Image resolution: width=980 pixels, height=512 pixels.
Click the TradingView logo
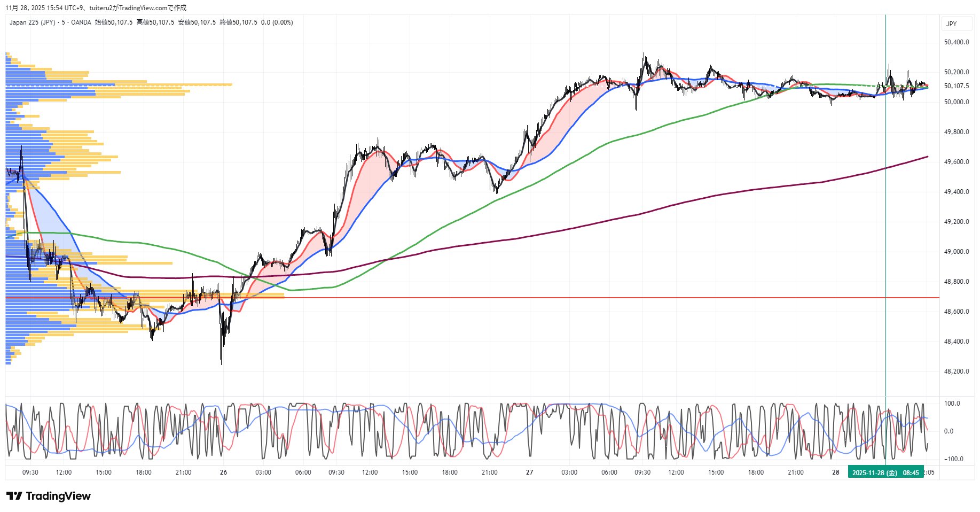click(49, 496)
